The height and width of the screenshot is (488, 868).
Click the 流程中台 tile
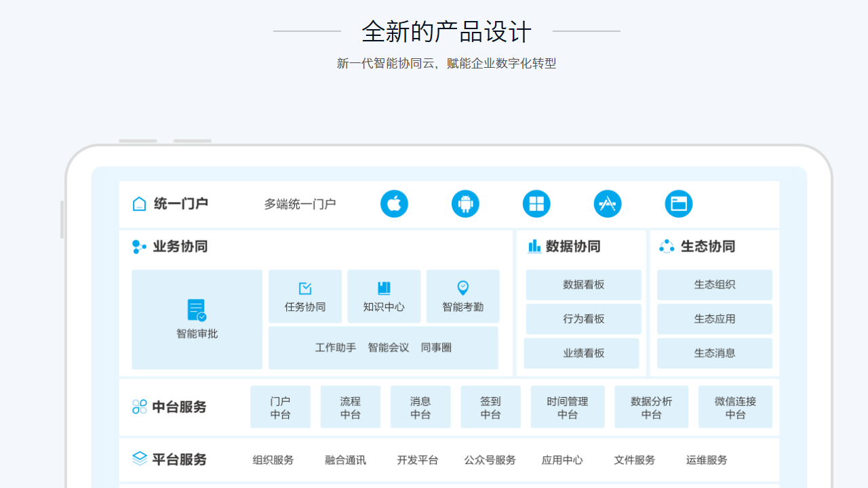coord(351,407)
